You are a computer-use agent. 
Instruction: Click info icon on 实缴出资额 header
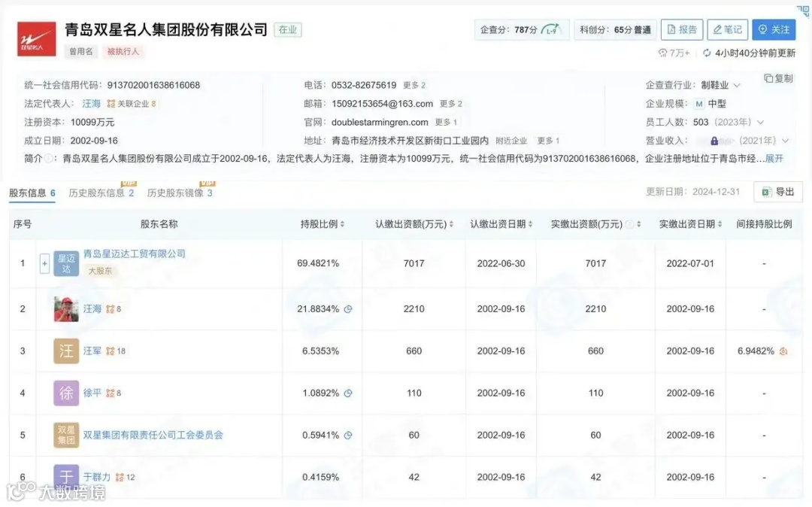(x=629, y=224)
